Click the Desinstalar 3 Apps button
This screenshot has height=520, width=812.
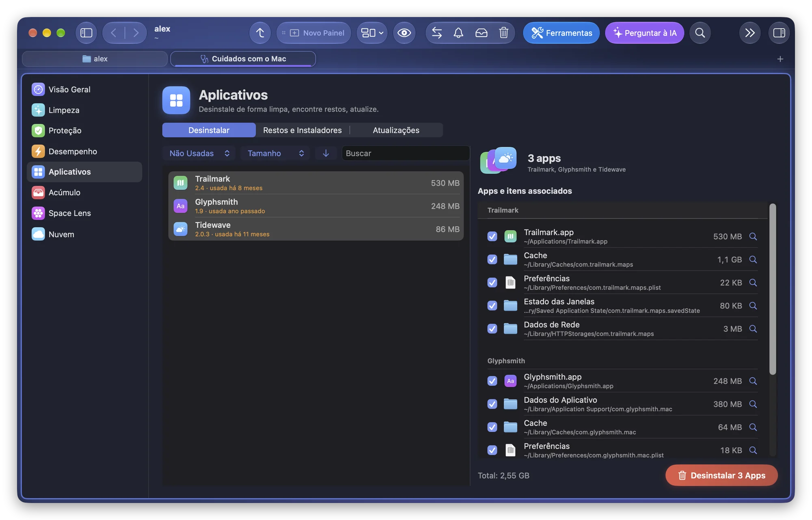(x=721, y=475)
